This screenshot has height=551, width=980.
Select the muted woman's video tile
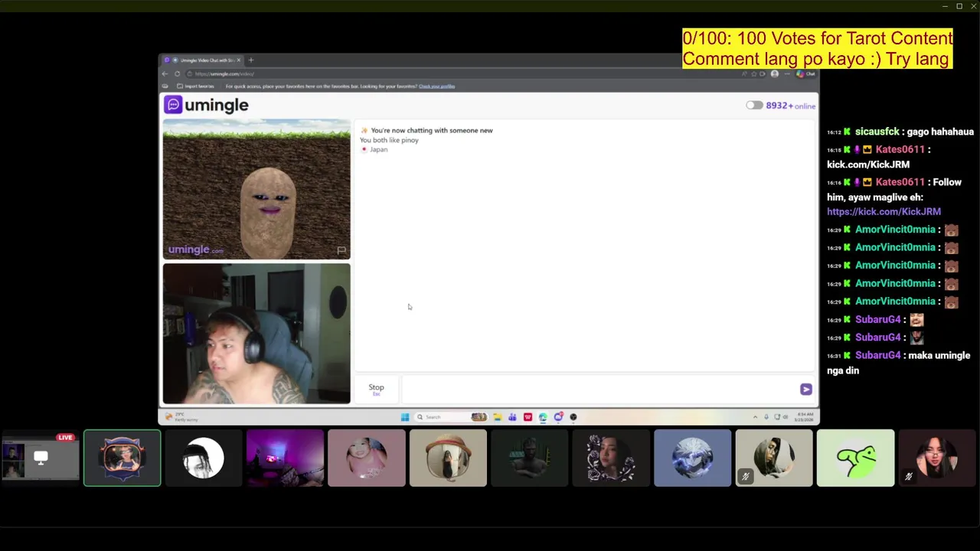point(936,458)
